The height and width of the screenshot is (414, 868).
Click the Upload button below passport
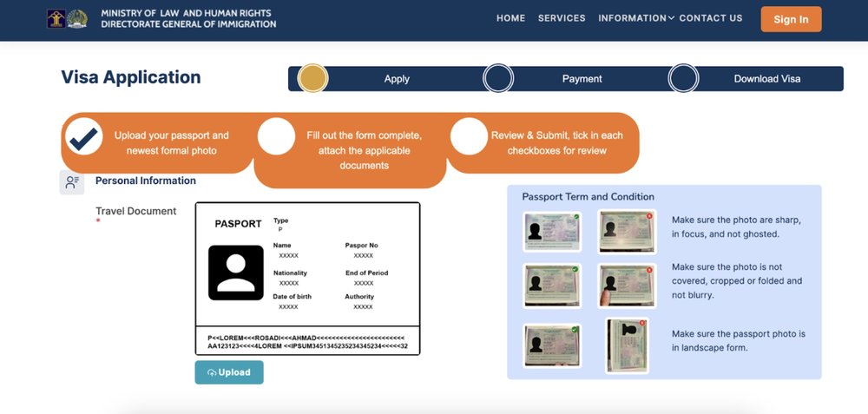[x=229, y=372]
